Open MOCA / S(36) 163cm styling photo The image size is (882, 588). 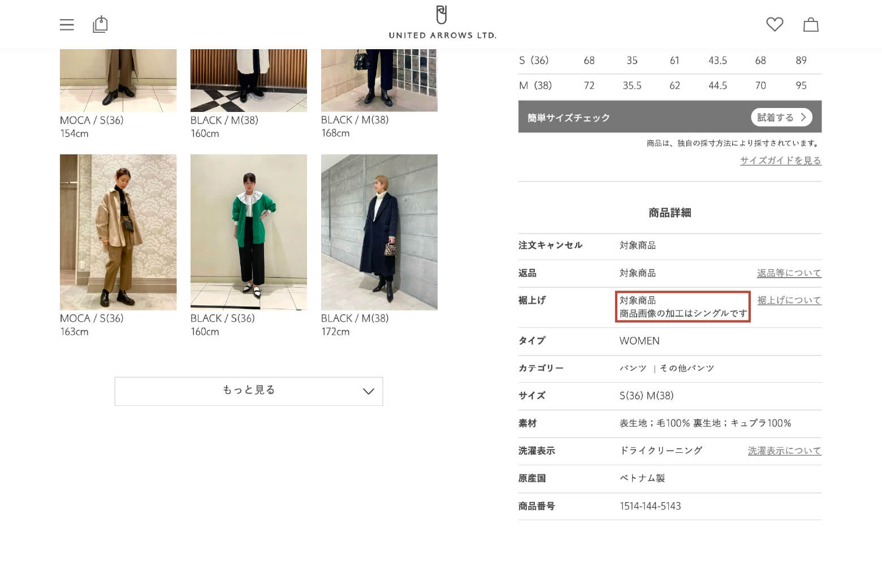(118, 232)
